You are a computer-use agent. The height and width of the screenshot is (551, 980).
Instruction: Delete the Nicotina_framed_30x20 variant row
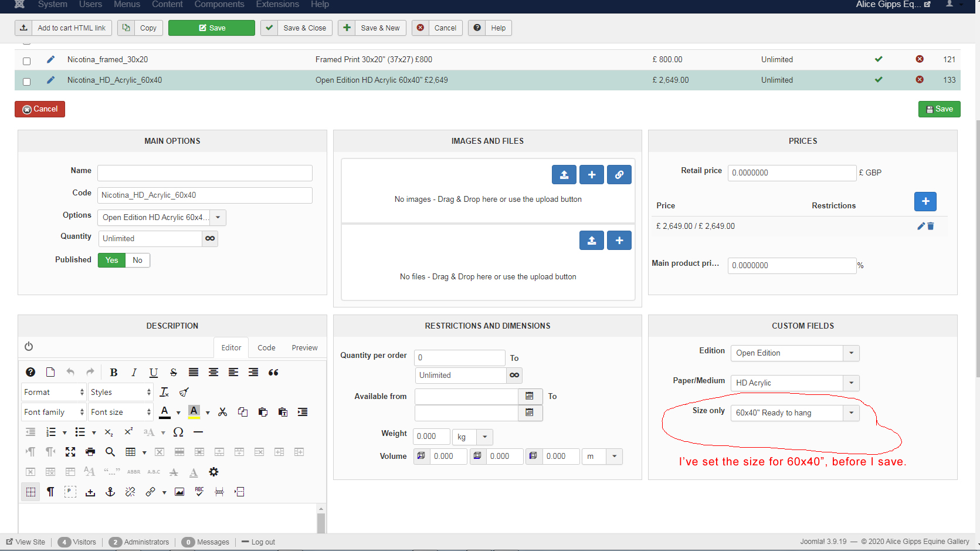(920, 59)
